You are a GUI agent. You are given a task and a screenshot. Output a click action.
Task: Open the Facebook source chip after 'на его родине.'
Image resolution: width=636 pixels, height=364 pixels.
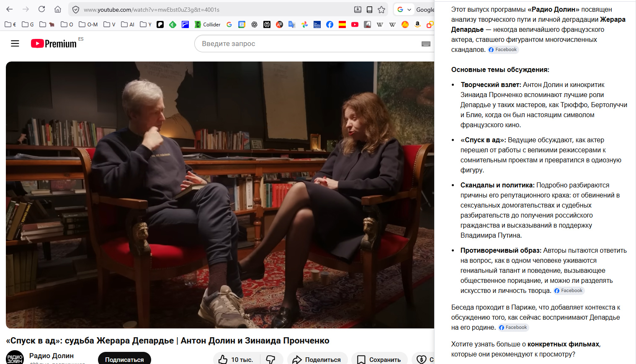tap(513, 327)
